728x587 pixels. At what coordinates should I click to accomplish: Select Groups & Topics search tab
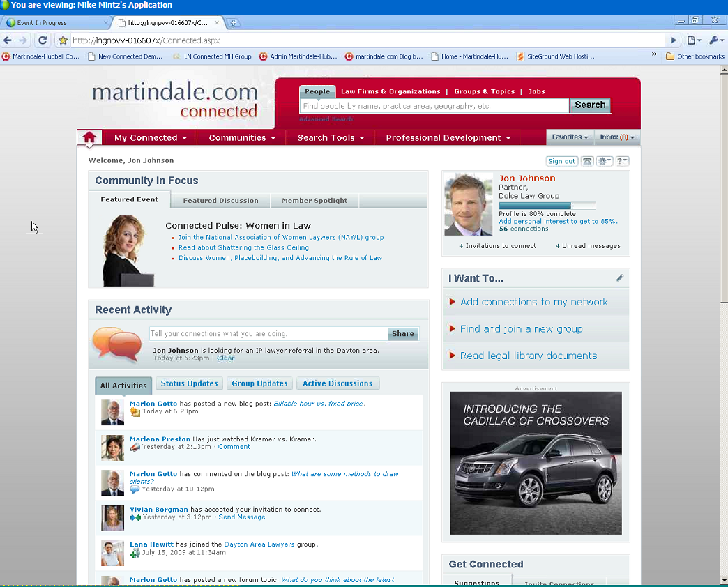[x=484, y=91]
